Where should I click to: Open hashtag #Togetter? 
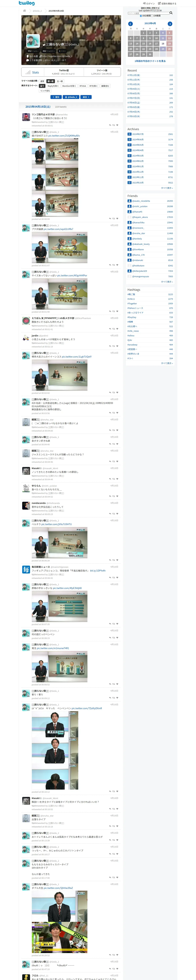[132, 304]
